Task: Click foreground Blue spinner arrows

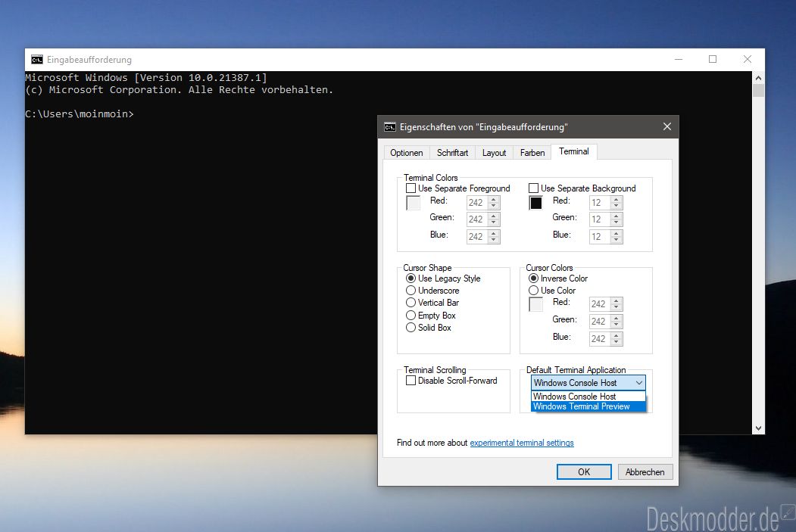Action: click(494, 237)
